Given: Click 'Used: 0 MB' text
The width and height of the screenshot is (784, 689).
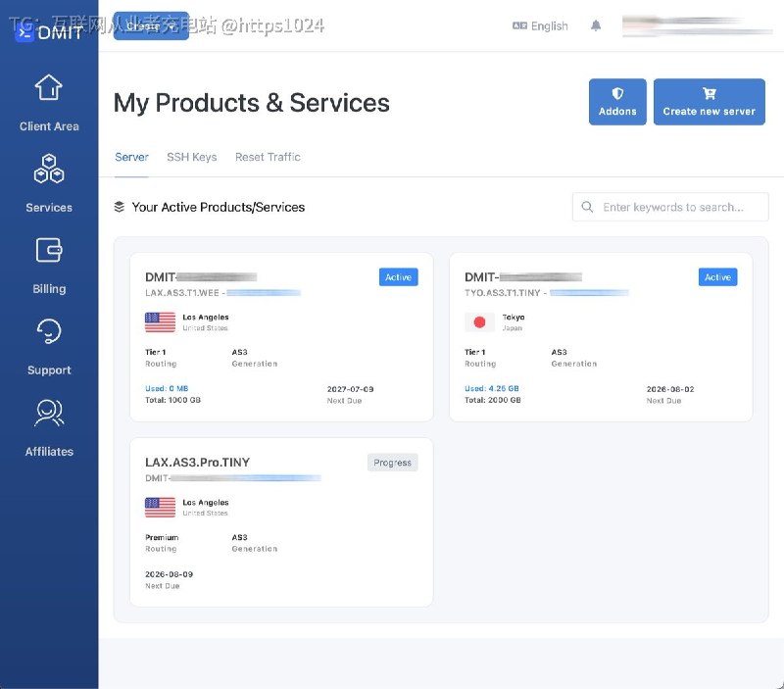Looking at the screenshot, I should click(x=167, y=388).
